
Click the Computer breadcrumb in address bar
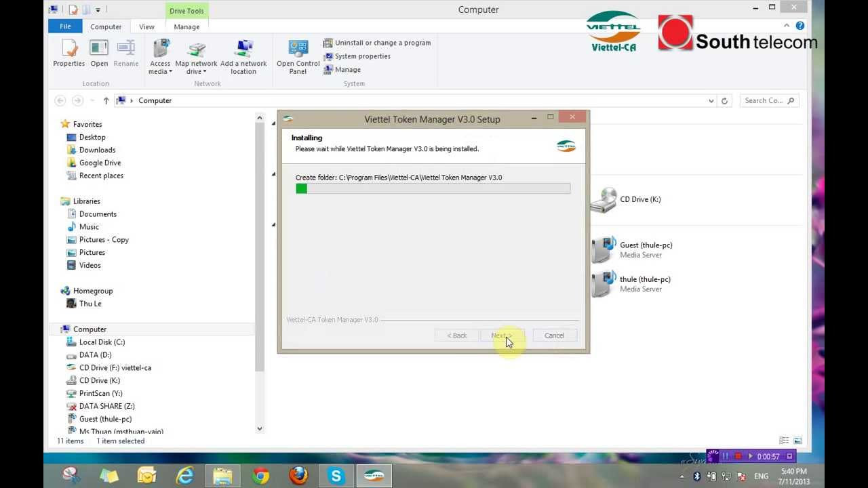(x=155, y=100)
